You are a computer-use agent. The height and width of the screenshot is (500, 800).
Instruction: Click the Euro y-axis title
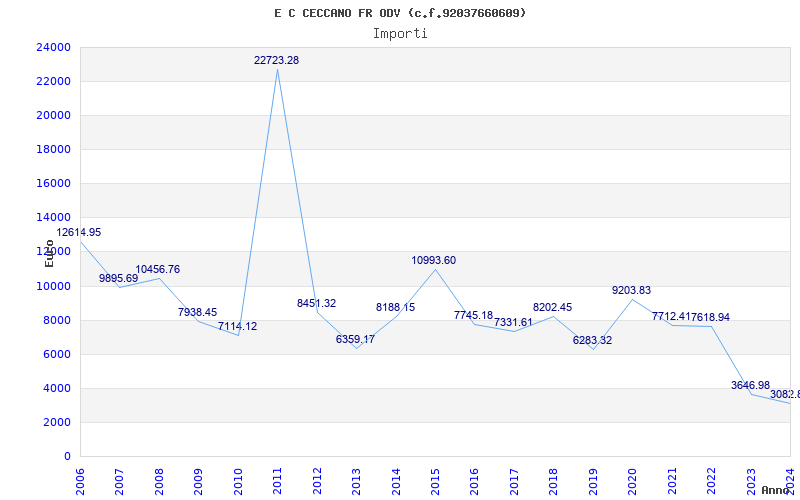pos(49,254)
